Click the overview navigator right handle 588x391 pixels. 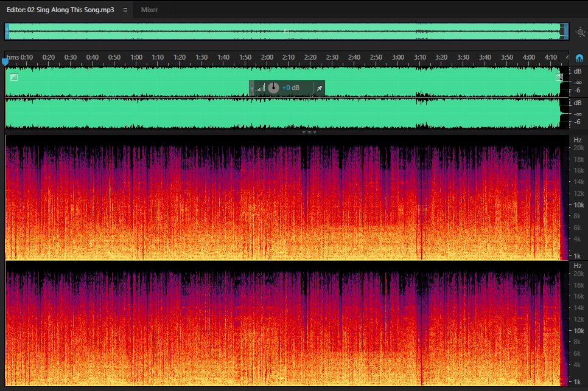point(567,32)
